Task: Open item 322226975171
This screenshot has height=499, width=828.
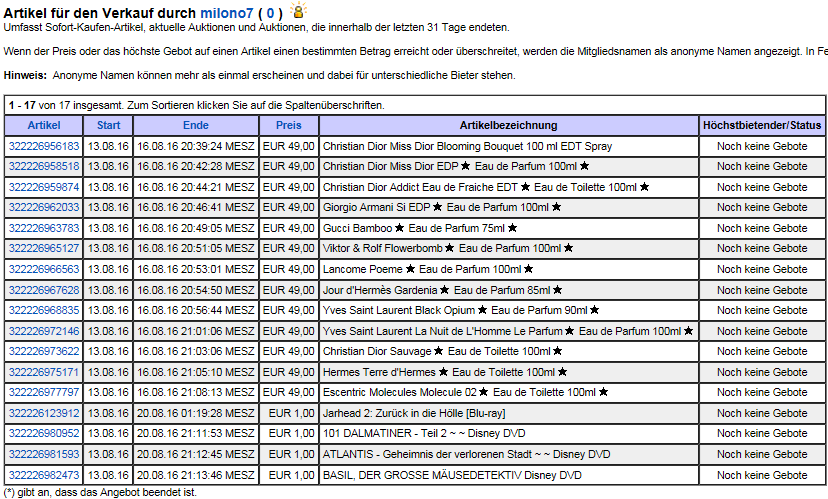Action: [x=44, y=372]
